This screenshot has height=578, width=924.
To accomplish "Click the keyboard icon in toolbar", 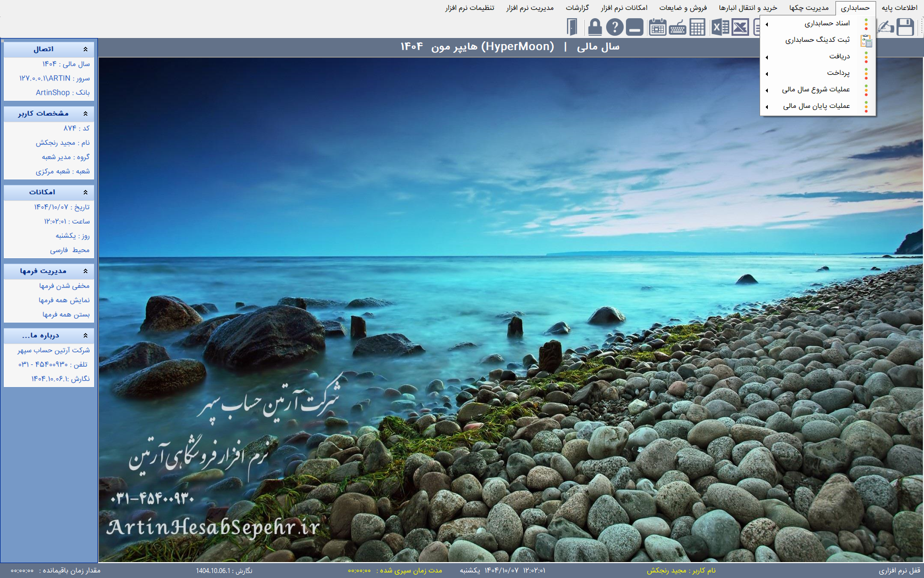I will click(x=677, y=27).
